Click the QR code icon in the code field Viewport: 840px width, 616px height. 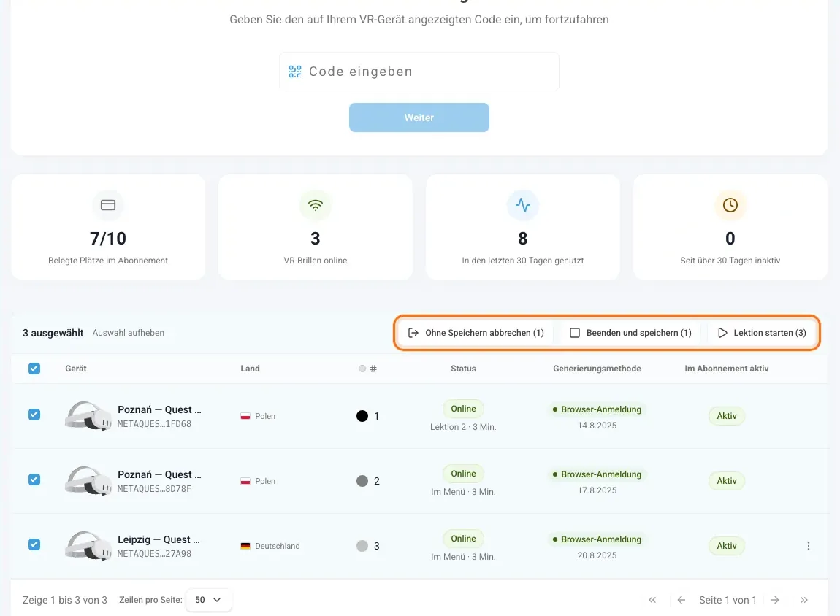point(295,72)
